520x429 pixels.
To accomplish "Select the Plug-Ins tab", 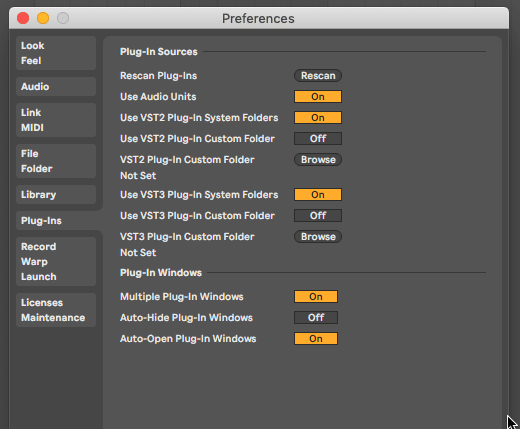I will pos(58,221).
